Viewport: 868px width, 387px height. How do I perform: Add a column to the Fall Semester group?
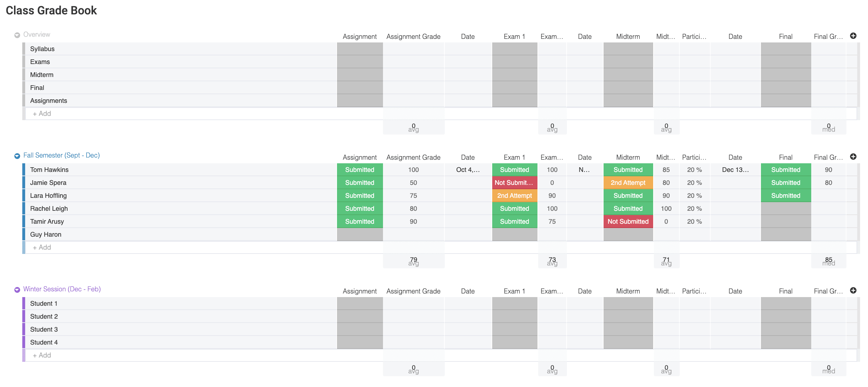pos(853,156)
